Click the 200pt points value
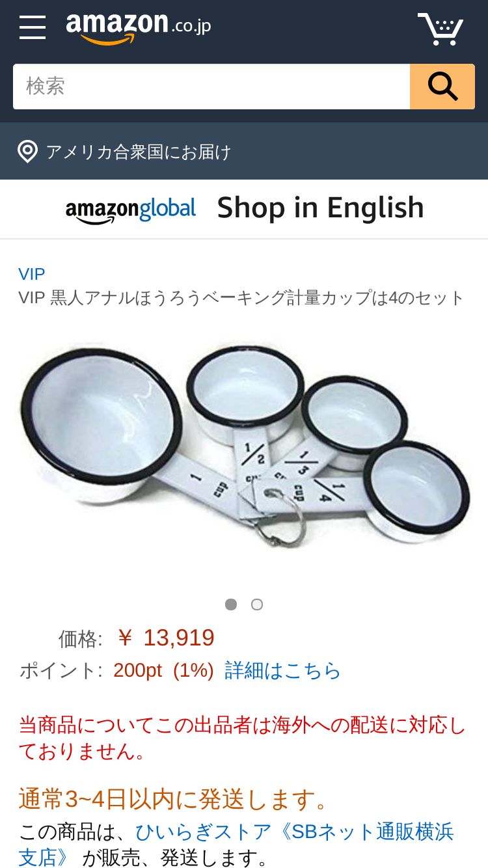Viewport: 488px width, 868px height. click(137, 670)
